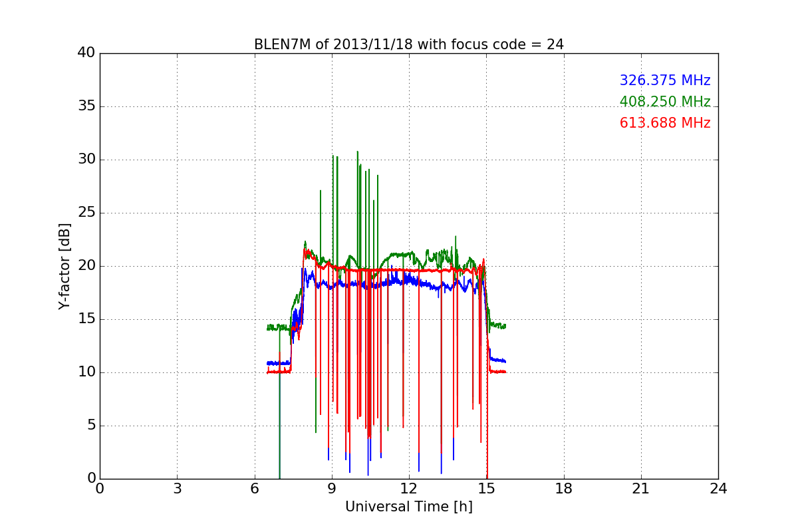Click the y-axis tick label 10
This screenshot has width=798, height=532.
coord(86,372)
